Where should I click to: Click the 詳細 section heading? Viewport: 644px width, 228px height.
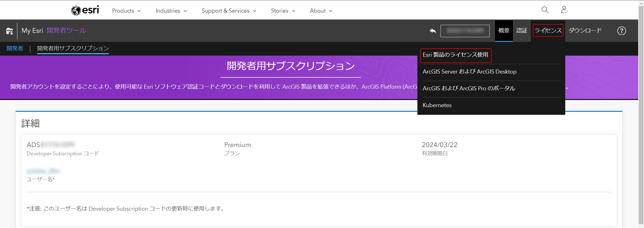click(31, 123)
